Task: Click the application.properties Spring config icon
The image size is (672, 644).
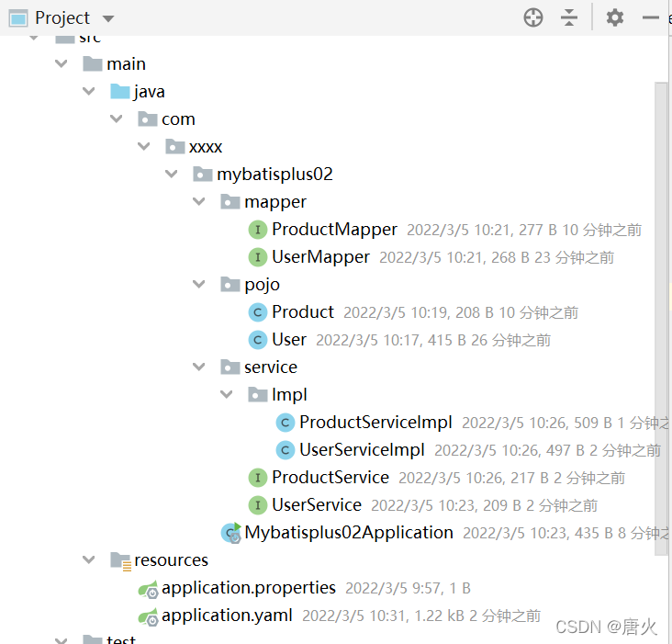Action: (x=149, y=589)
